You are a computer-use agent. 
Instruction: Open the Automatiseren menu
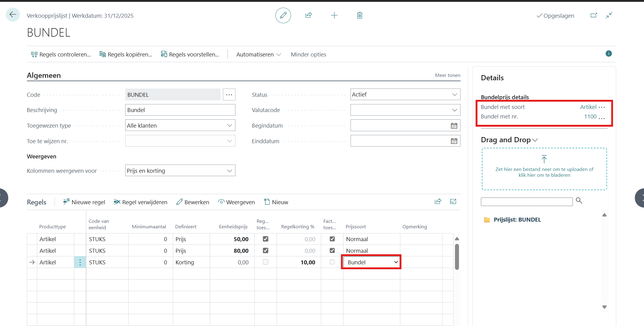click(258, 54)
